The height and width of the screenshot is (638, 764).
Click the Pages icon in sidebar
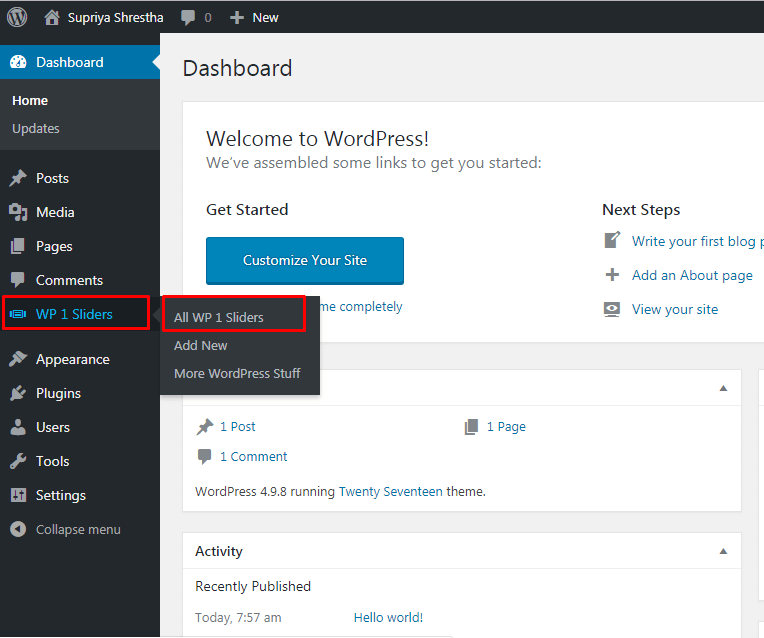tap(18, 246)
